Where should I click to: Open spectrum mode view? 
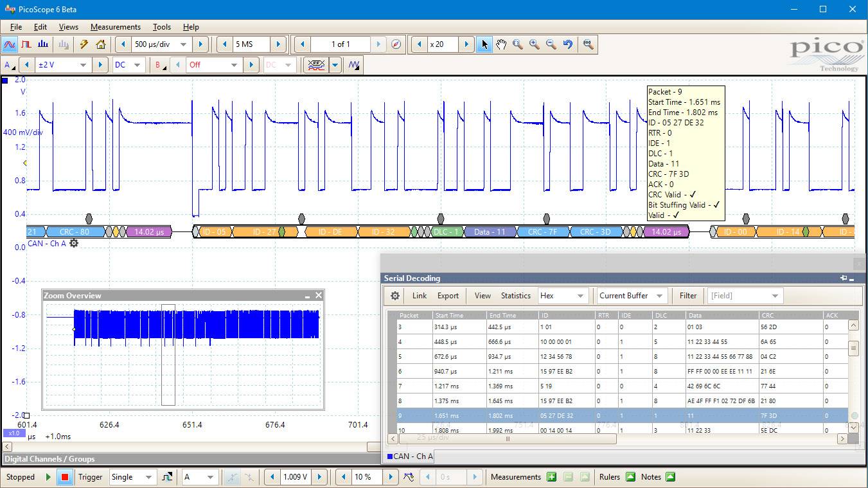pyautogui.click(x=42, y=44)
